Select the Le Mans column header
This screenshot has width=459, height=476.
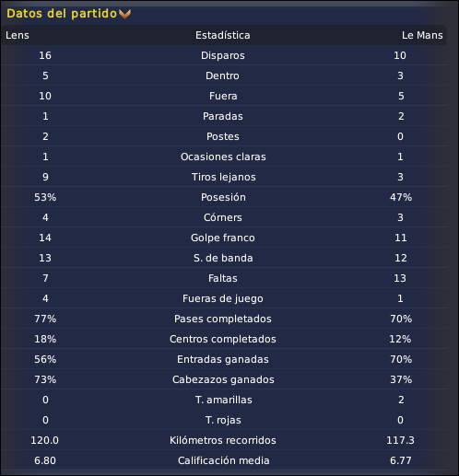[422, 35]
